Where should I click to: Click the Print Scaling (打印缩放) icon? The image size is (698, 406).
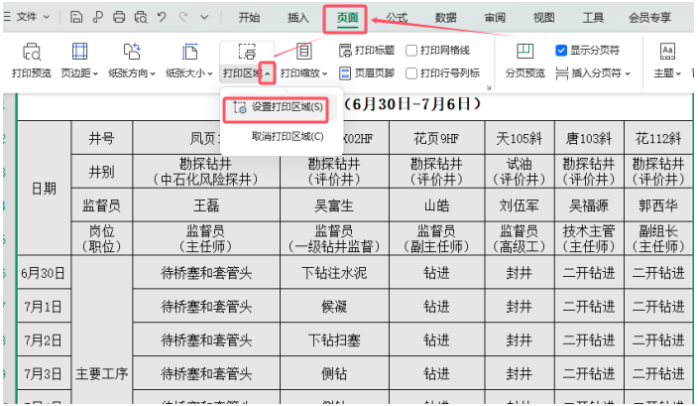pos(304,52)
